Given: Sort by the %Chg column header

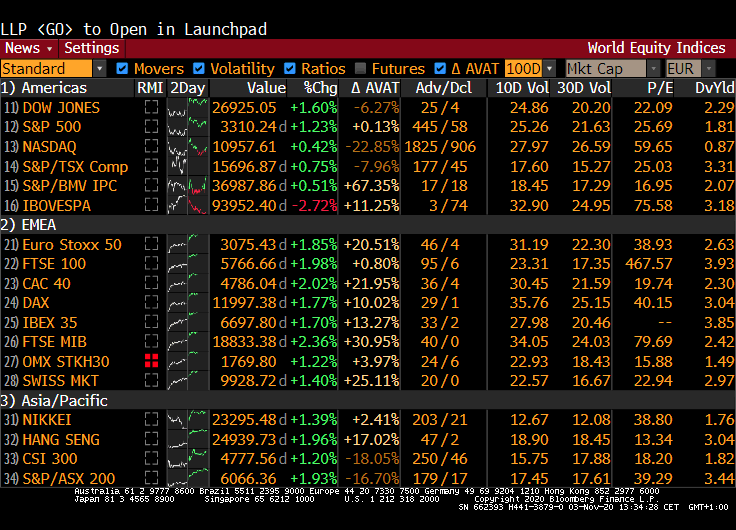Looking at the screenshot, I should (321, 88).
